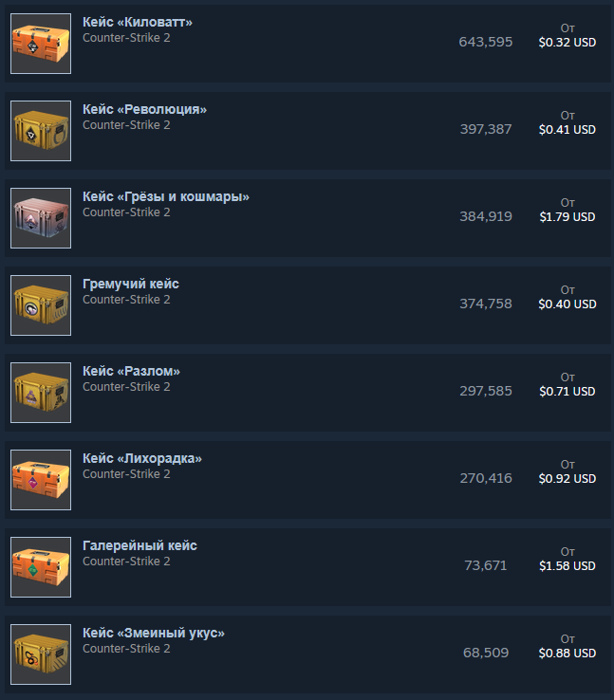Click the 384,919 listings quantity
614x700 pixels.
(x=486, y=216)
